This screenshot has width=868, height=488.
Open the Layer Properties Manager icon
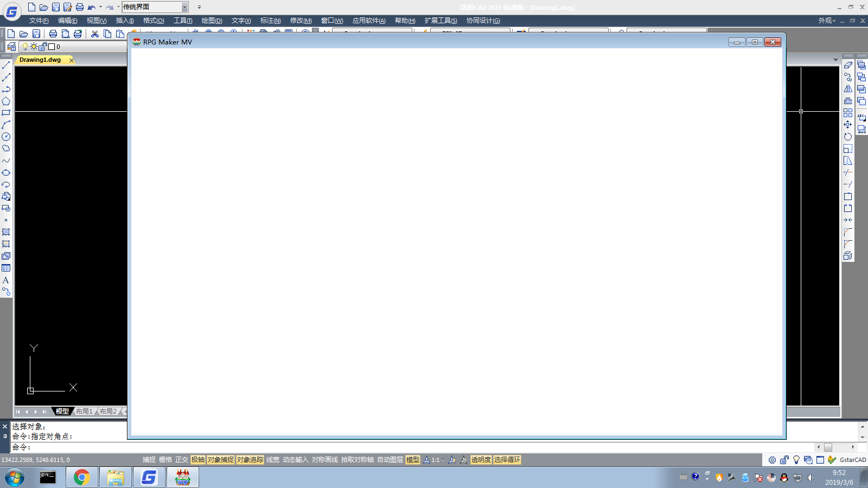(x=11, y=47)
